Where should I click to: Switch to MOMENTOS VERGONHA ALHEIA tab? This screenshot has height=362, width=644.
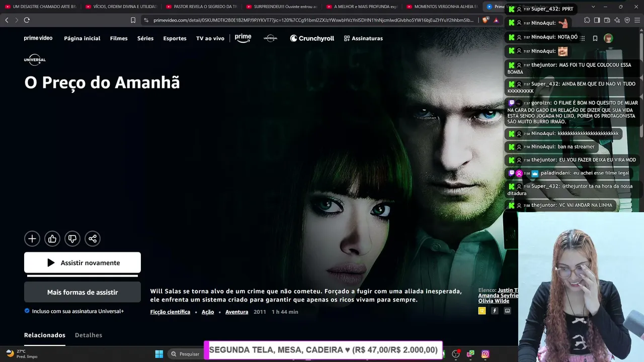(441, 7)
